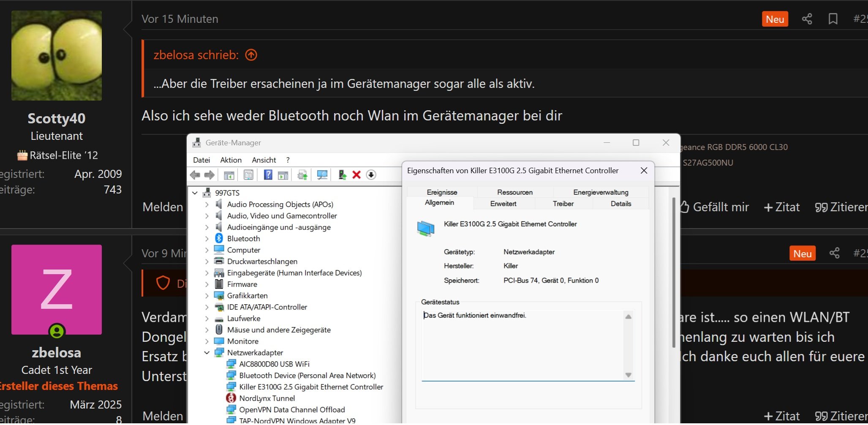Viewport: 868px width, 425px height.
Task: Open zbelosa's profile via username
Action: (x=57, y=353)
